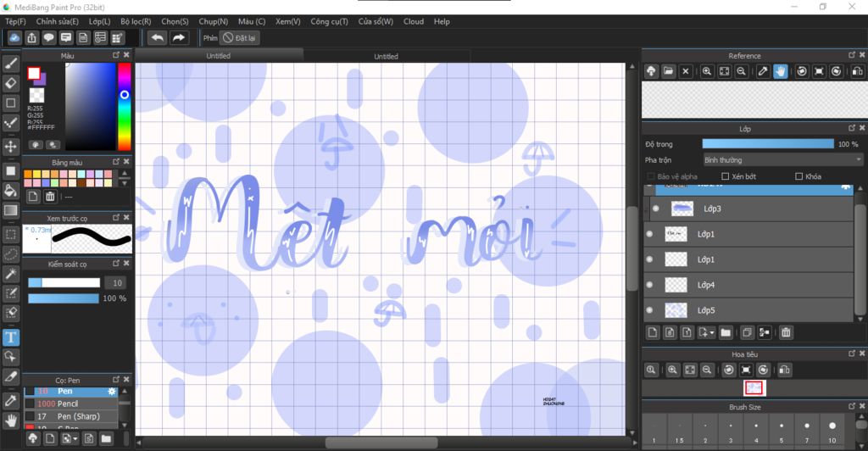Select the Text tool

click(10, 337)
